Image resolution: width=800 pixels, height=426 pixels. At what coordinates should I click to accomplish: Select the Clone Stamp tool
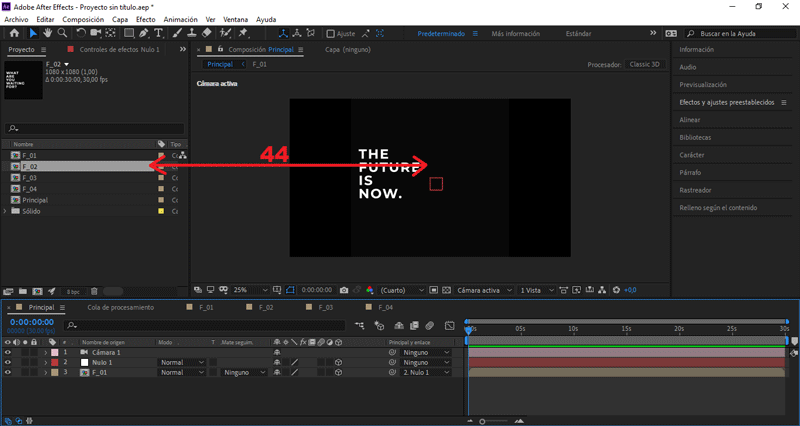(192, 33)
